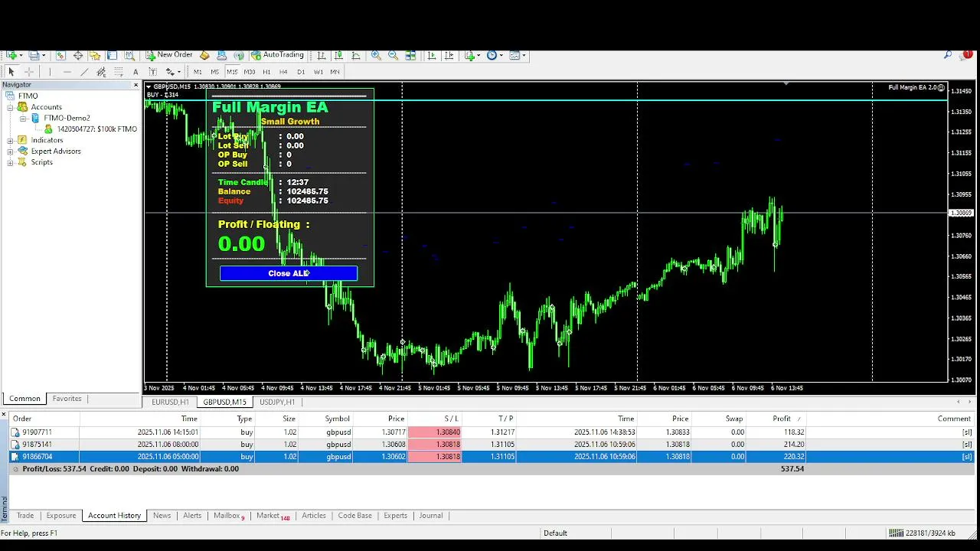Screen dimensions: 980x551
Task: Toggle Chart Shift
Action: (x=449, y=55)
